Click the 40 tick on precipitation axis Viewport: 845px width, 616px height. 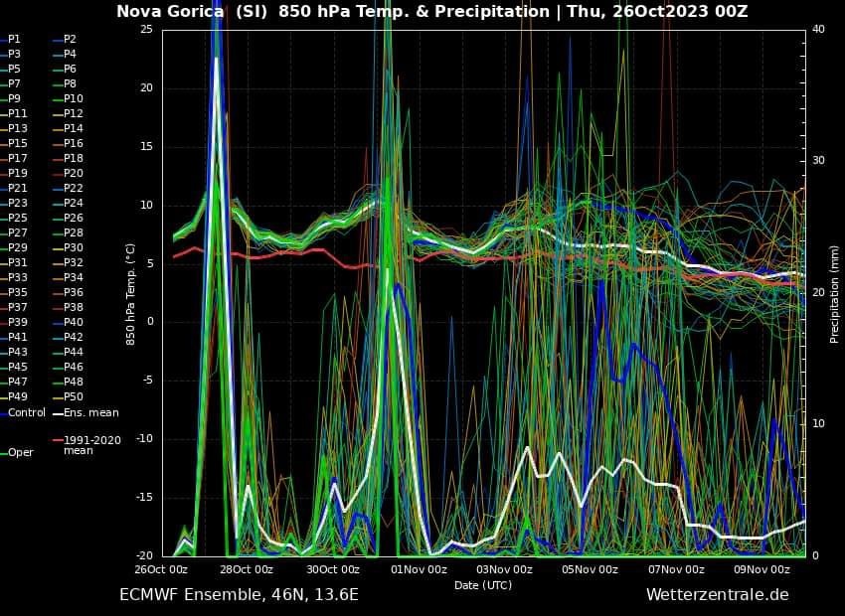[x=817, y=29]
